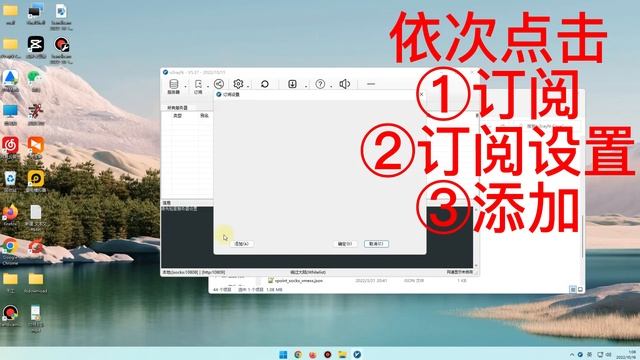Open the Settings gear icon in v2rayN toolbar
Image resolution: width=640 pixels, height=360 pixels.
pyautogui.click(x=238, y=84)
